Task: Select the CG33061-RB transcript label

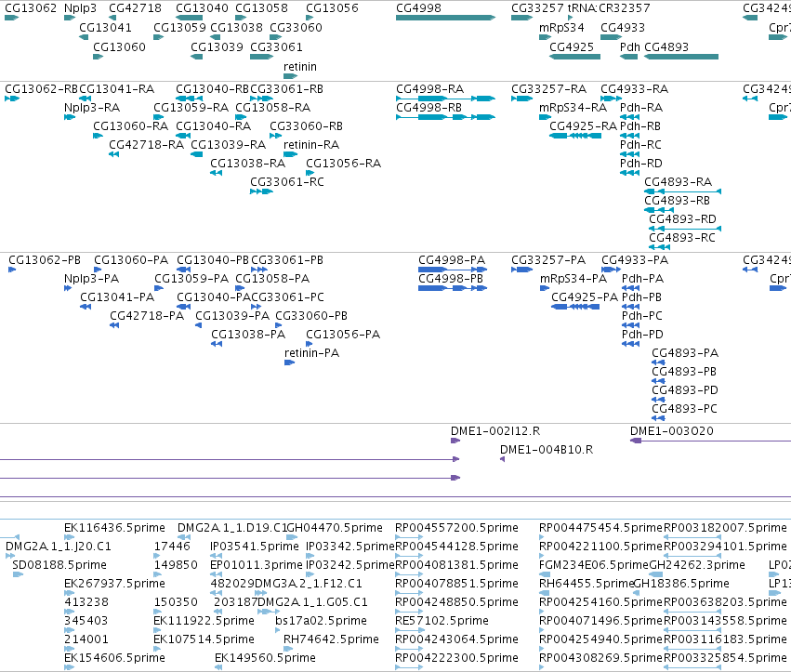Action: pyautogui.click(x=286, y=89)
